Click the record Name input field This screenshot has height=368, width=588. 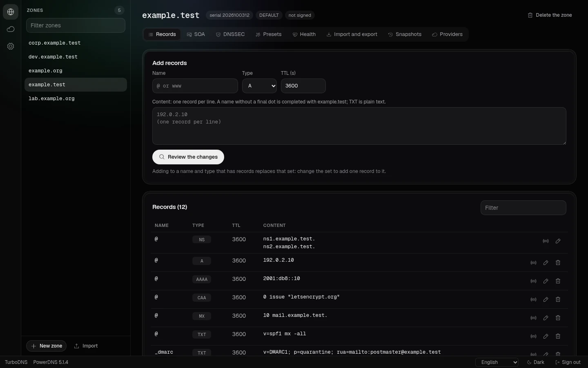pos(195,86)
